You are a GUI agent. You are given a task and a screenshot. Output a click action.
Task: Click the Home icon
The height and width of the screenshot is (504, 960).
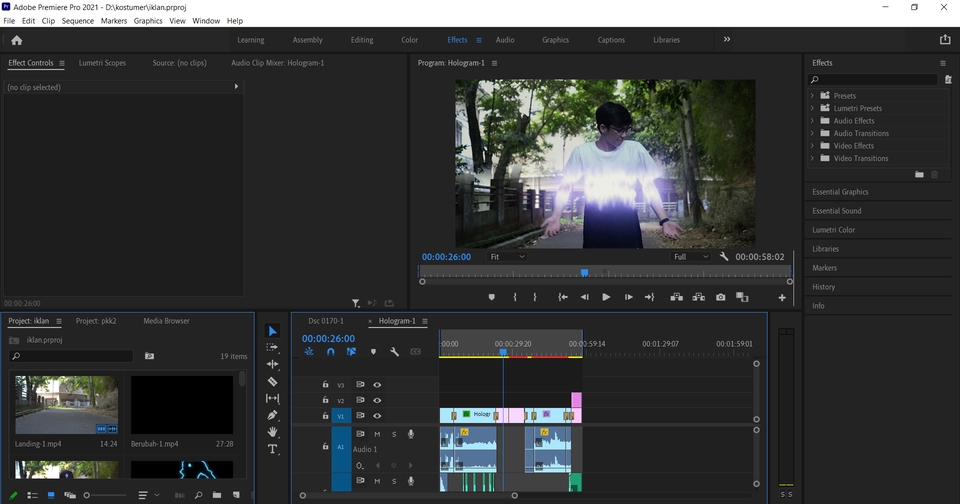(17, 40)
